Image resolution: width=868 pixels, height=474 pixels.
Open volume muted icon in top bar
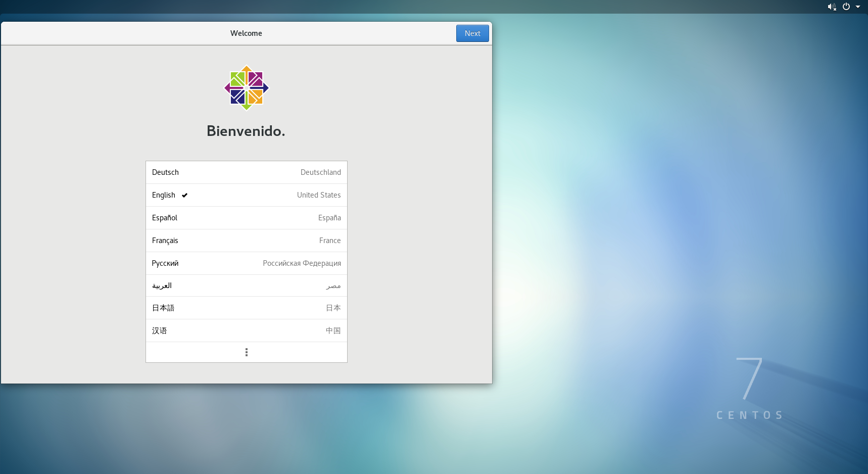[x=832, y=7]
